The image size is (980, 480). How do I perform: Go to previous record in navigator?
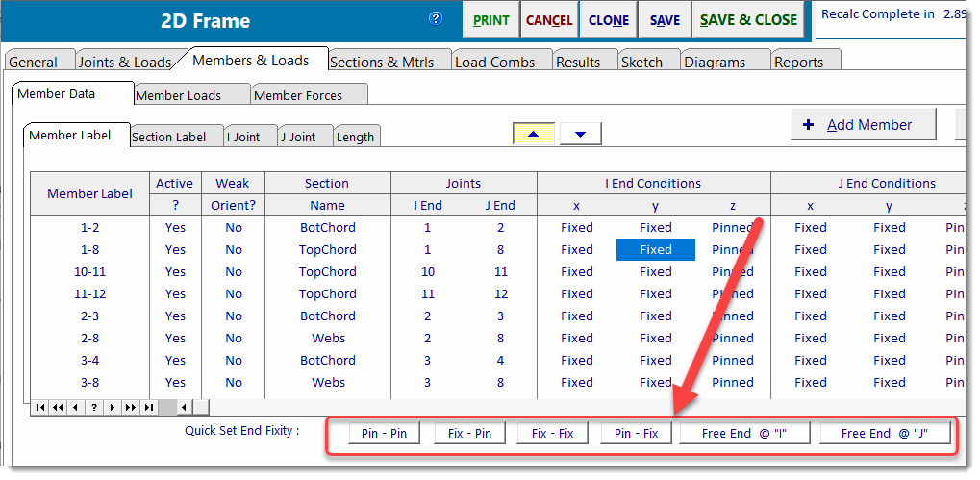point(77,407)
